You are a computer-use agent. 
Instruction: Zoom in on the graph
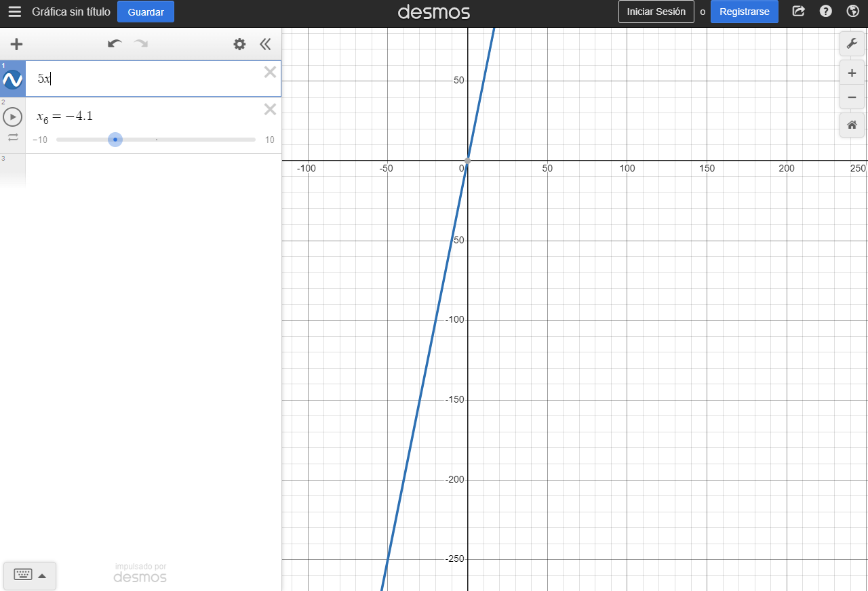point(852,73)
